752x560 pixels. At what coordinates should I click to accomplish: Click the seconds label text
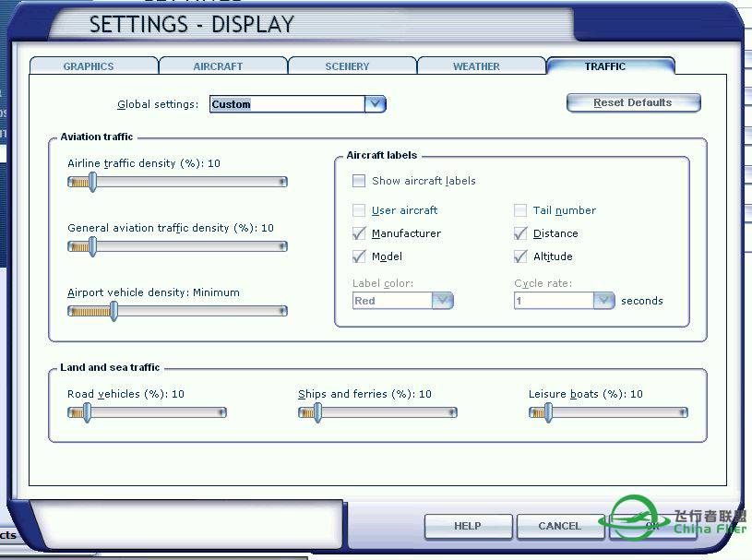click(x=642, y=301)
